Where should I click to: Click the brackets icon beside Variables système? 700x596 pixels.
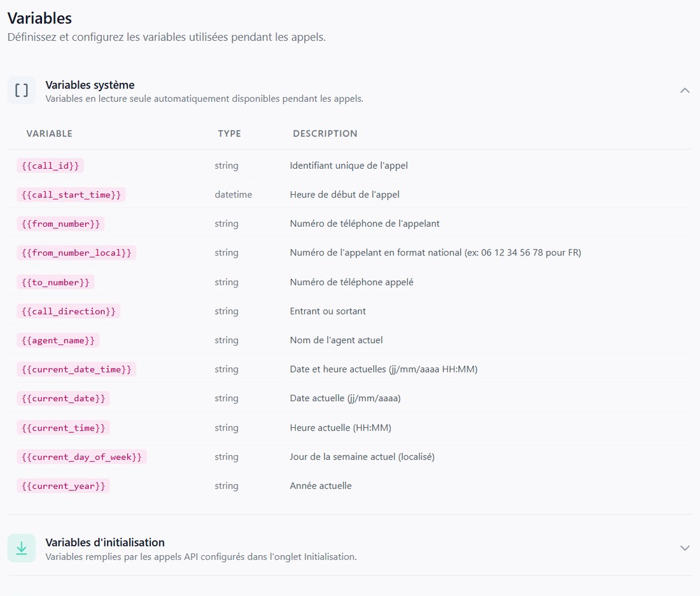[22, 90]
